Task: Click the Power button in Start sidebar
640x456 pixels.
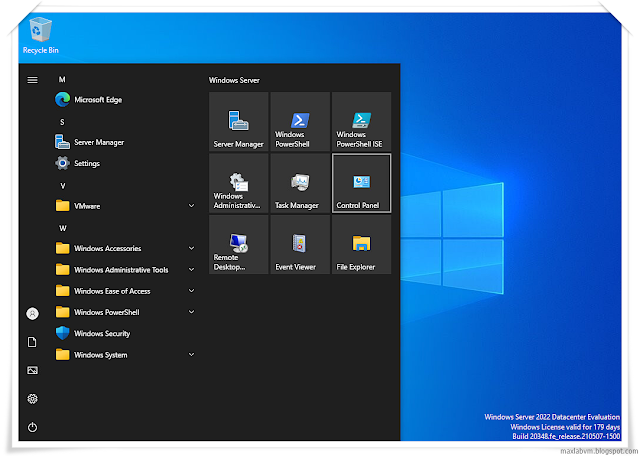Action: [33, 427]
